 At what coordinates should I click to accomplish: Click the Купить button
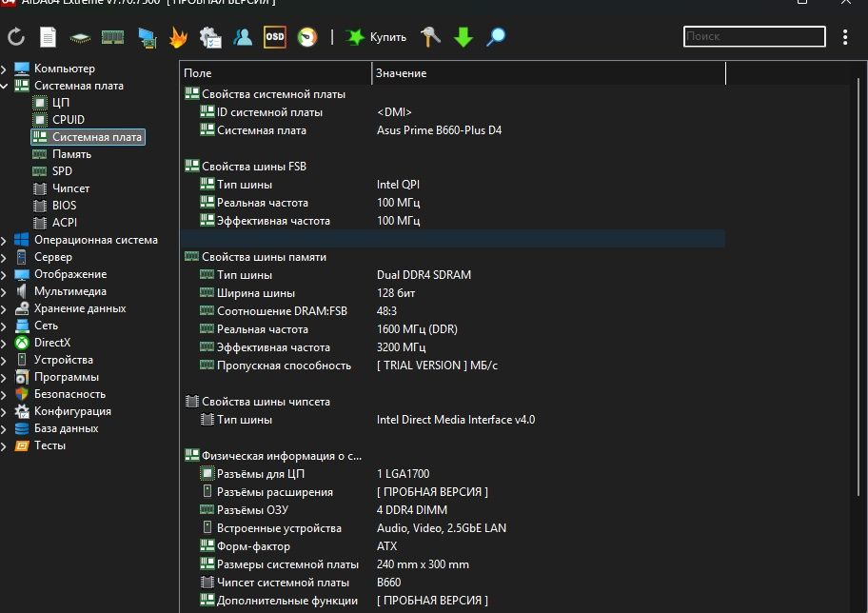point(377,37)
